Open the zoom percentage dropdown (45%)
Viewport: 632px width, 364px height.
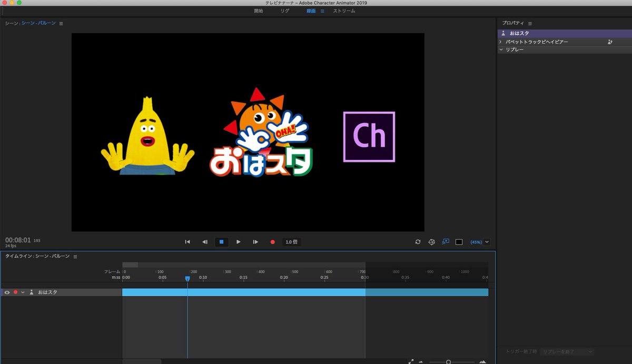[x=487, y=242]
